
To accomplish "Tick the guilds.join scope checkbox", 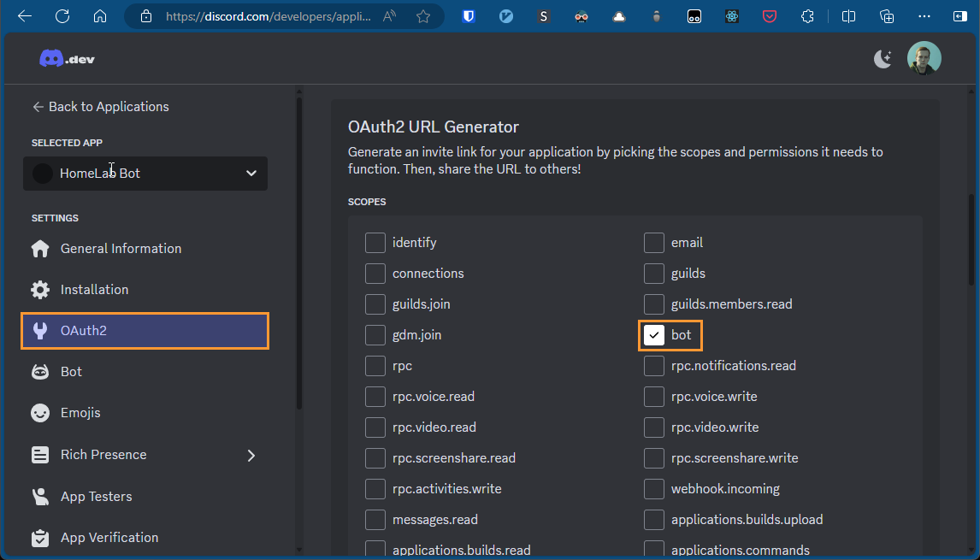I will 375,304.
